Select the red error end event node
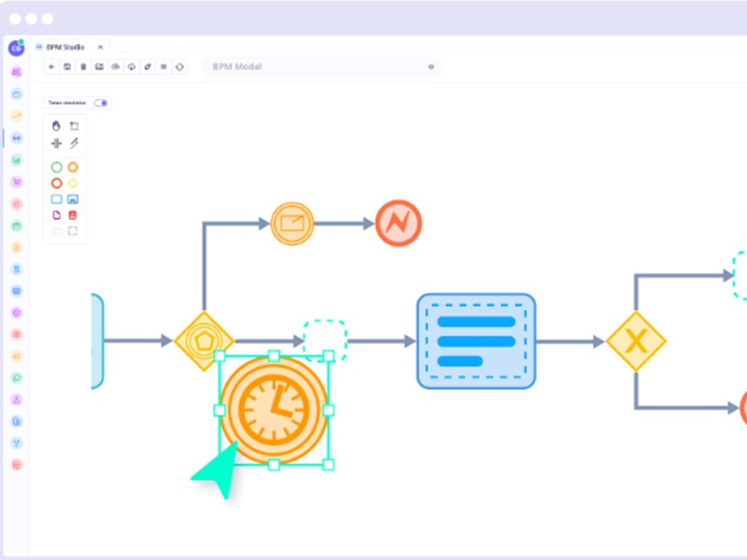The image size is (747, 560). click(x=399, y=223)
